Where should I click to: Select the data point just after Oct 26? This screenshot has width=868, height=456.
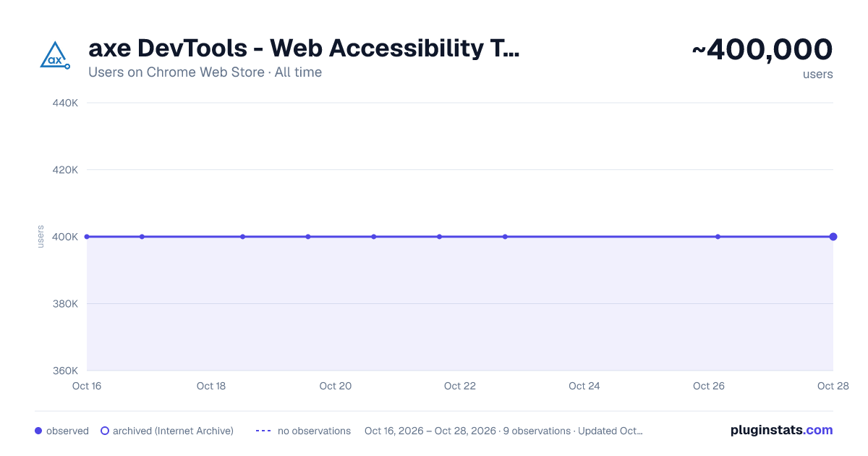tap(718, 237)
